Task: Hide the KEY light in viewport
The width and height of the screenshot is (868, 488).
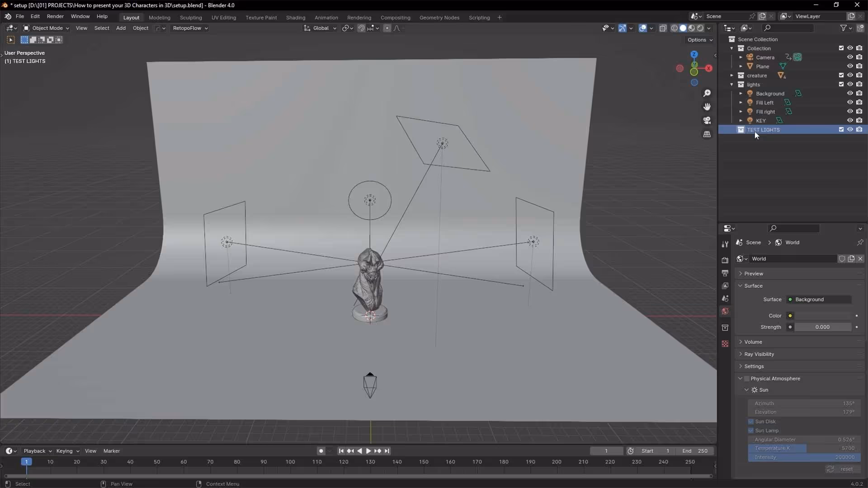Action: click(850, 121)
